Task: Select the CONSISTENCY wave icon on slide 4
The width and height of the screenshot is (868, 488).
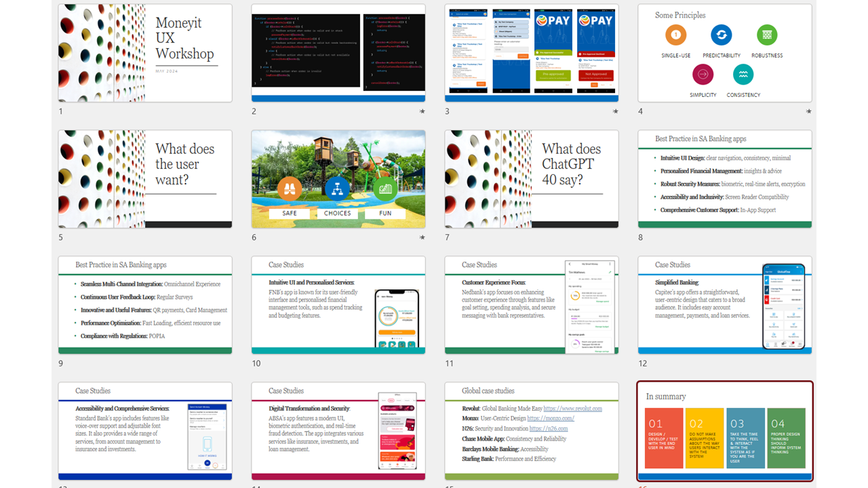Action: 743,75
